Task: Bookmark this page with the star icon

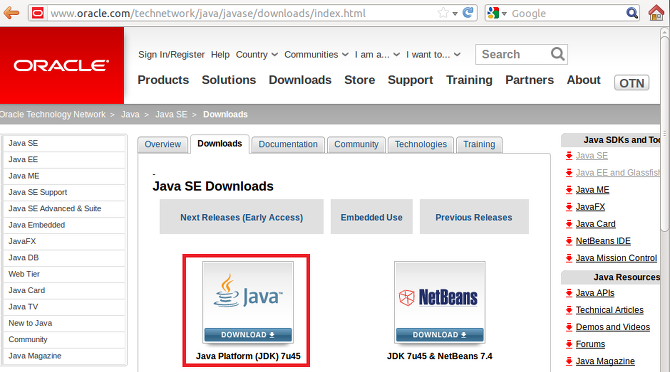Action: pyautogui.click(x=443, y=13)
